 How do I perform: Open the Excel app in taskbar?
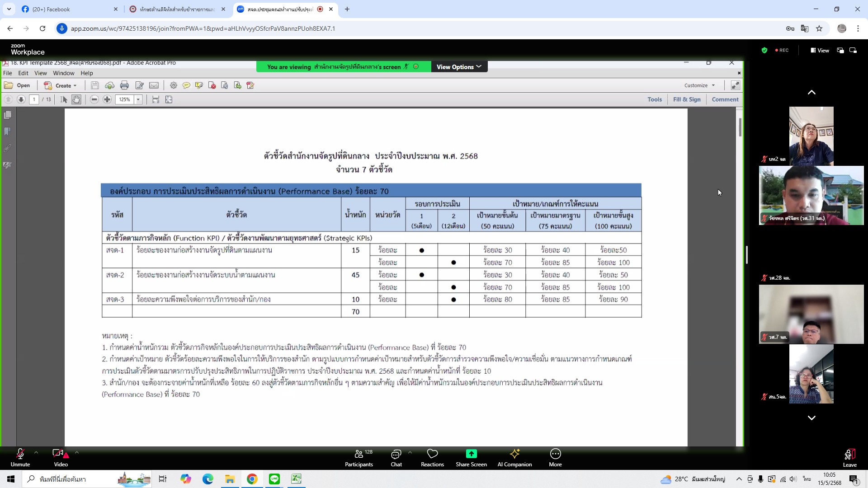296,479
